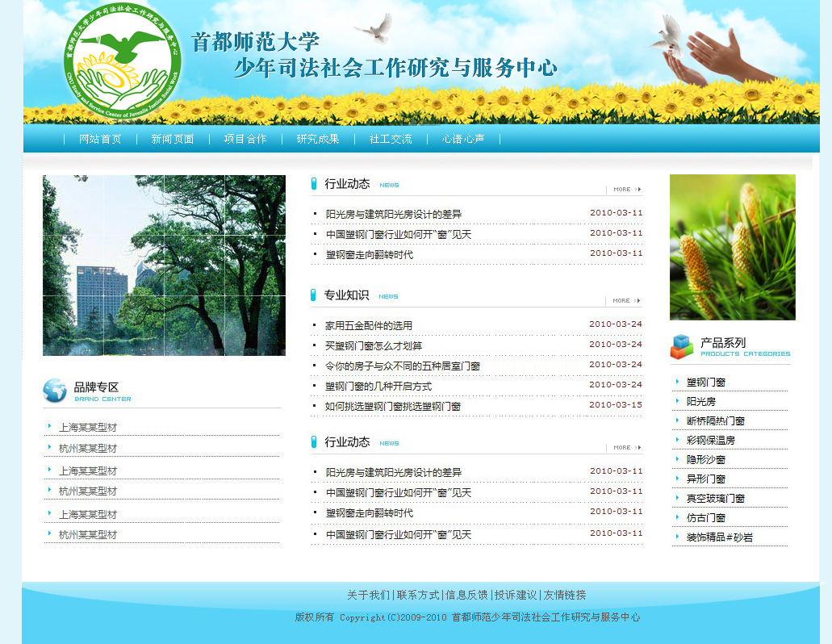Open 心语心声 navigation item
Viewport: 832px width, 644px height.
(463, 139)
